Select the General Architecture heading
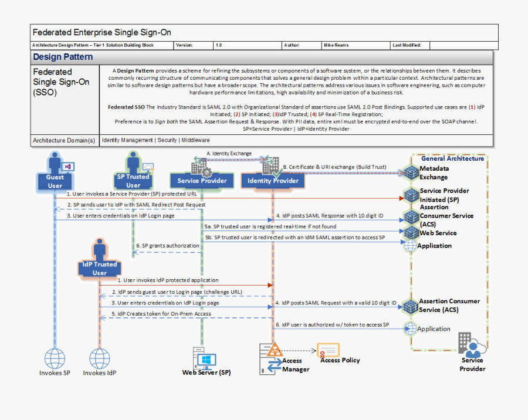Viewport: 528px width, 420px height. pyautogui.click(x=452, y=158)
